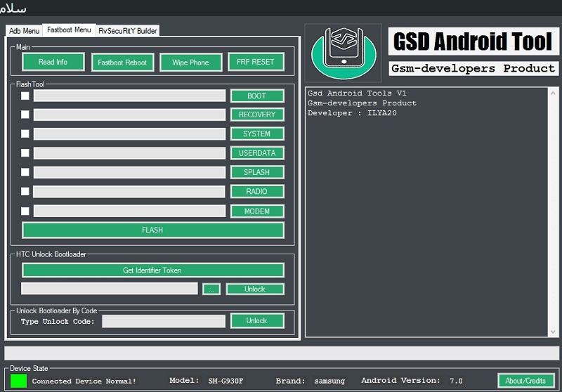This screenshot has height=392, width=562.
Task: Check the SYSTEM partition checkbox
Action: coord(25,133)
